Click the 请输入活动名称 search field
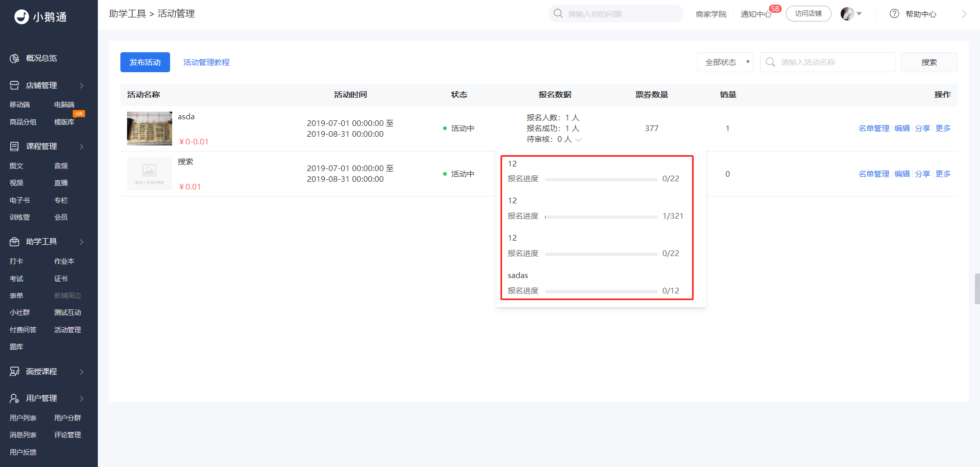 pos(827,62)
